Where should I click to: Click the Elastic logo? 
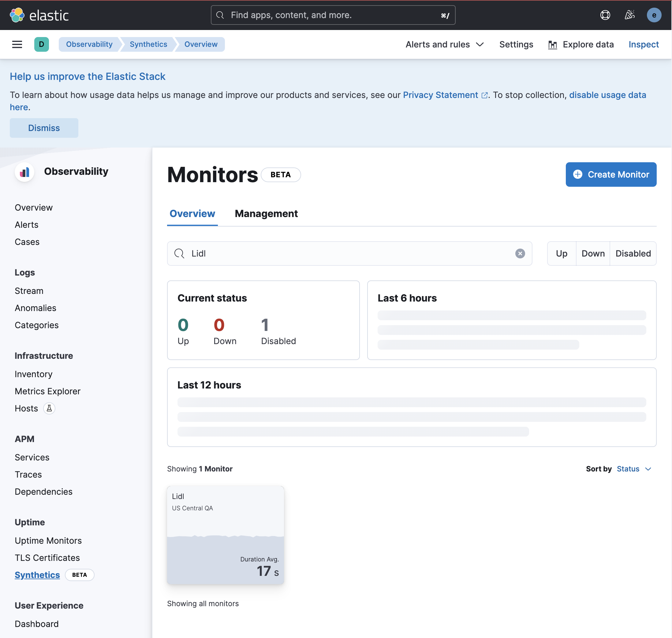[x=39, y=15]
